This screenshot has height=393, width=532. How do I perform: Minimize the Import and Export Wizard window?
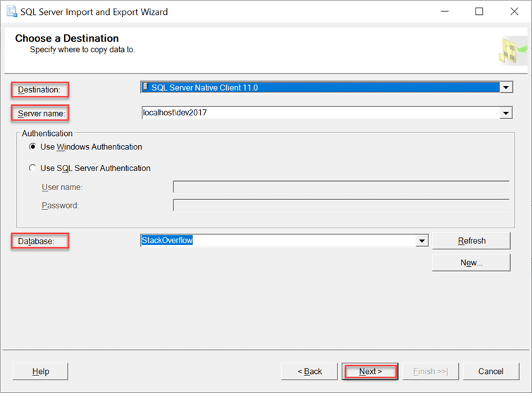pyautogui.click(x=445, y=12)
